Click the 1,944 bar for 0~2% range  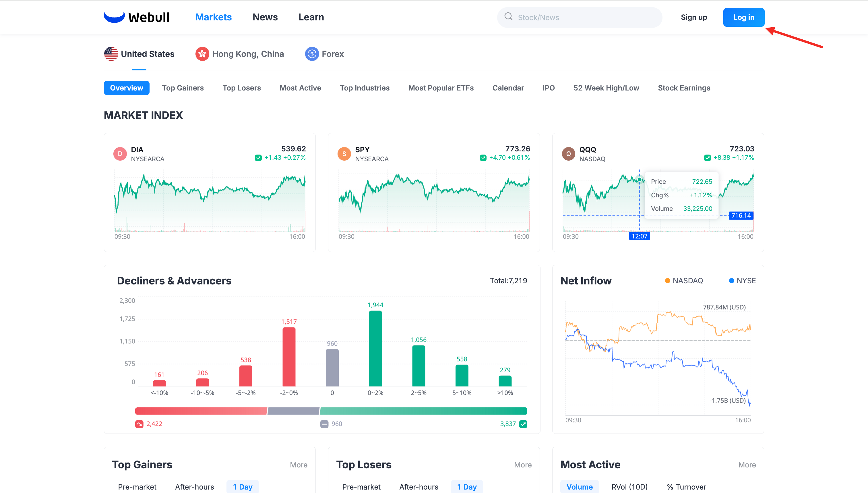pyautogui.click(x=375, y=348)
